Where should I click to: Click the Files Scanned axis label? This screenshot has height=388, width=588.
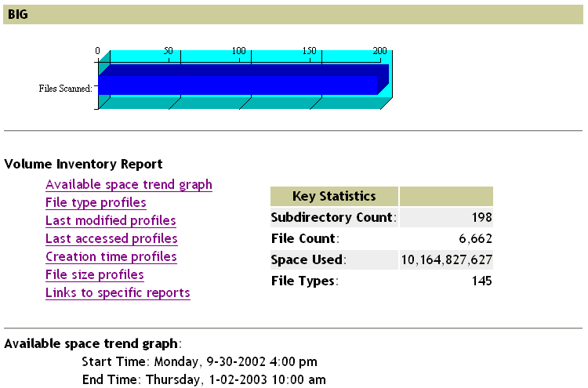coord(66,89)
